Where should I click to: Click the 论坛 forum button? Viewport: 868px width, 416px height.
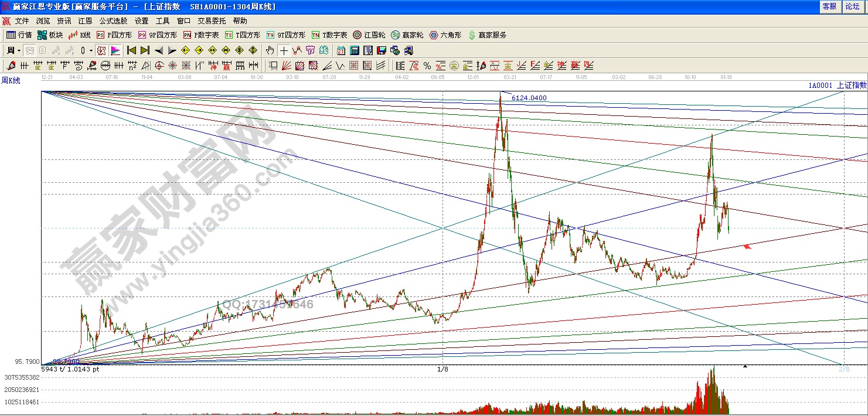[852, 6]
